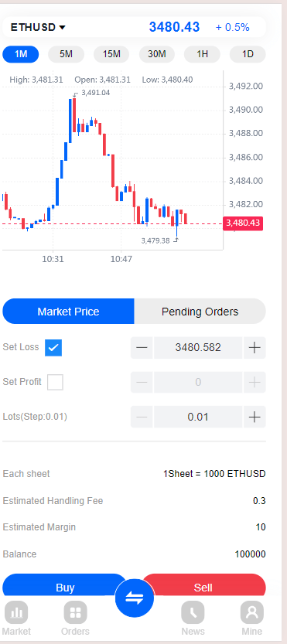This screenshot has width=287, height=644.
Task: Select the 1H timeframe
Action: (x=202, y=54)
